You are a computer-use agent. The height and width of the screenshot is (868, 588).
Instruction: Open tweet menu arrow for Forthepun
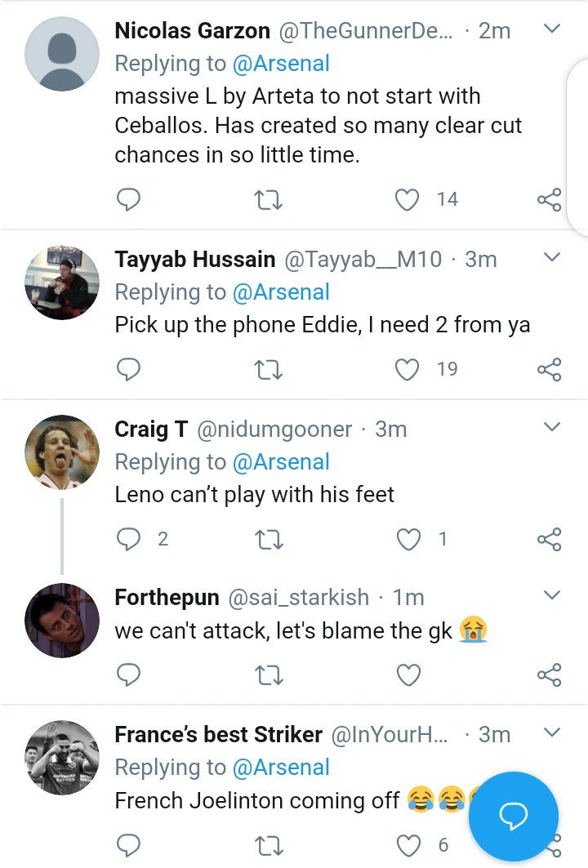[552, 595]
